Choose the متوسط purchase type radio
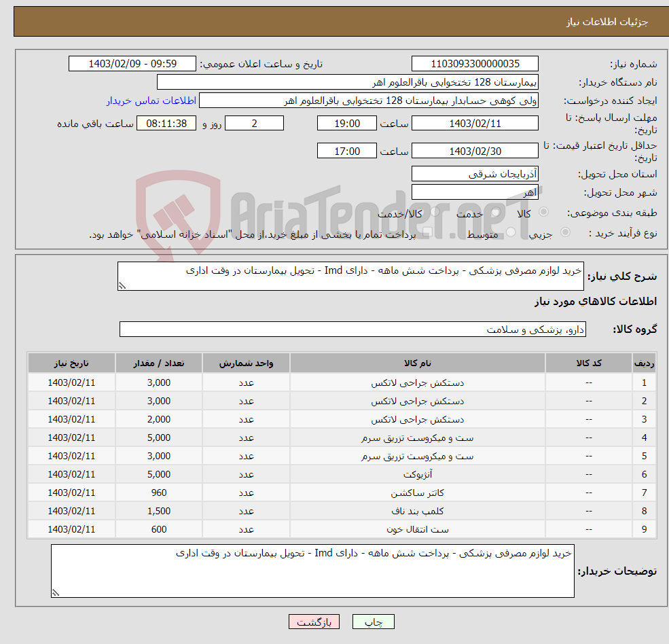The height and width of the screenshot is (644, 669). pyautogui.click(x=511, y=232)
